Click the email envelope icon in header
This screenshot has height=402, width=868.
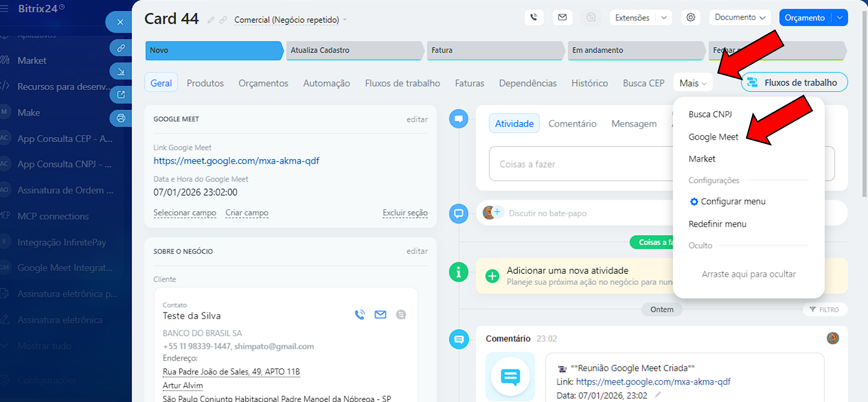(x=562, y=17)
